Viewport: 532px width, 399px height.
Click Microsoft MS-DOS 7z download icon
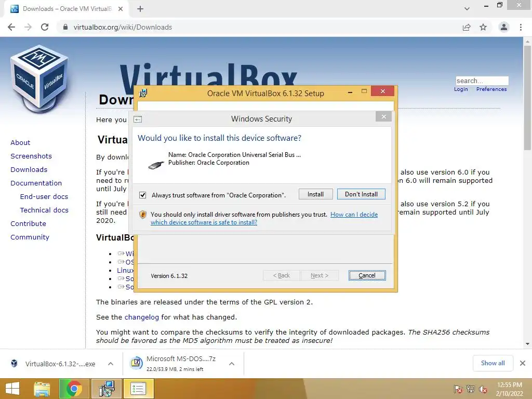pyautogui.click(x=136, y=363)
